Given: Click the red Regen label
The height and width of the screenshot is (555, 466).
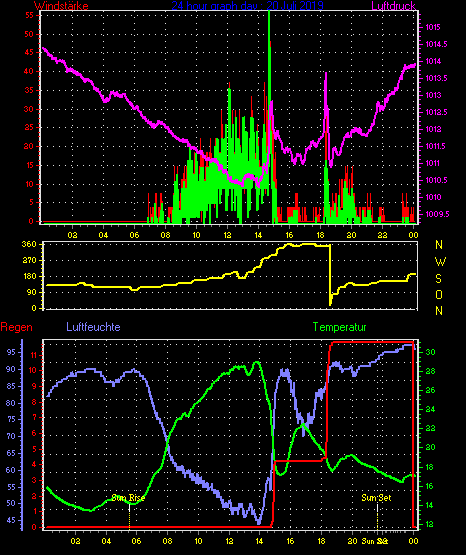Looking at the screenshot, I should [x=16, y=327].
